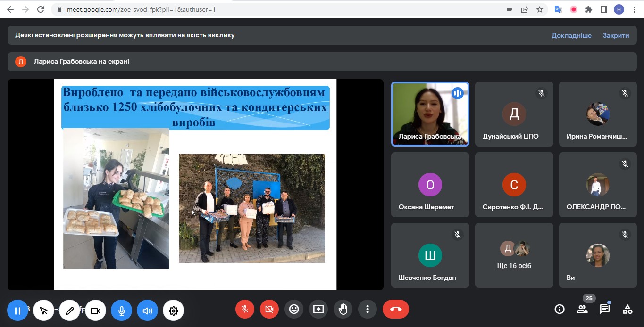Click the red leave call button
This screenshot has height=327, width=644.
click(x=395, y=309)
